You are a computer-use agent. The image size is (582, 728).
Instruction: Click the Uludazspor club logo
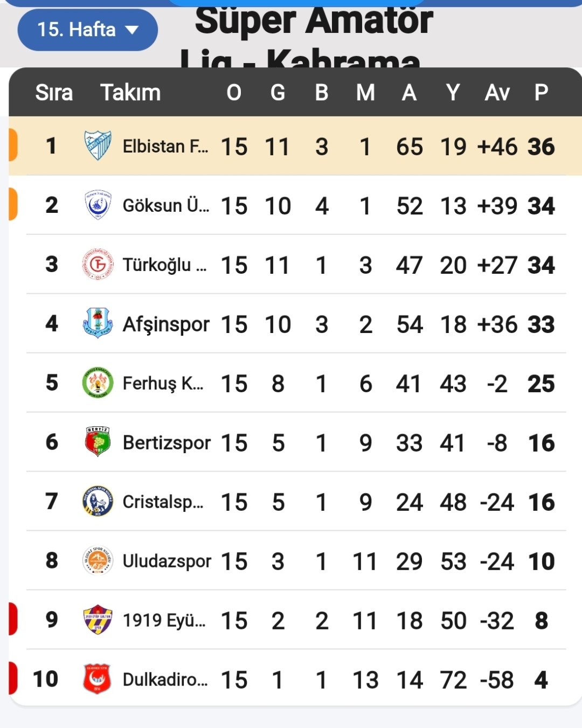click(98, 560)
